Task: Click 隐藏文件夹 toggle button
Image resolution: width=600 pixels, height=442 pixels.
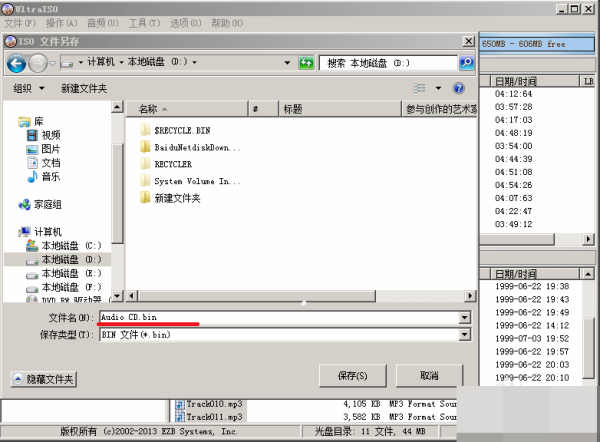Action: pyautogui.click(x=44, y=379)
